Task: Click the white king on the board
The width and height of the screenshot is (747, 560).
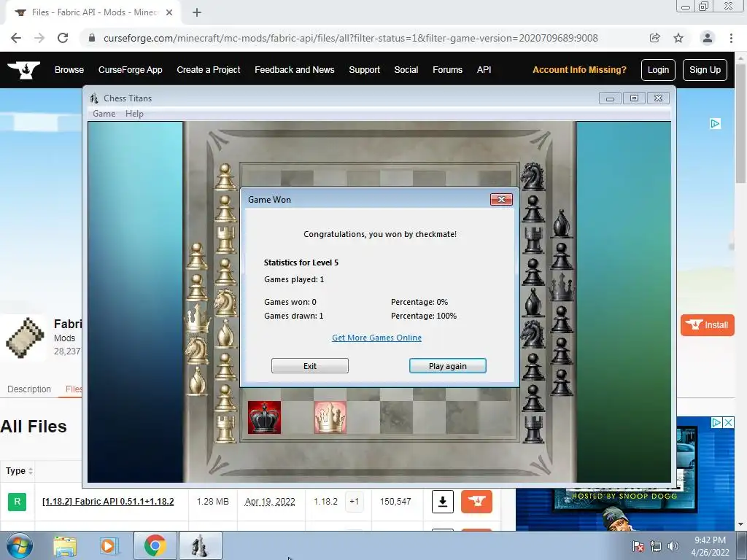Action: [x=330, y=417]
